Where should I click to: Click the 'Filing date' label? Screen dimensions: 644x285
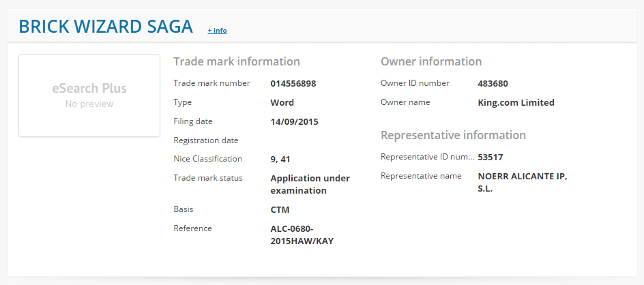tap(193, 121)
